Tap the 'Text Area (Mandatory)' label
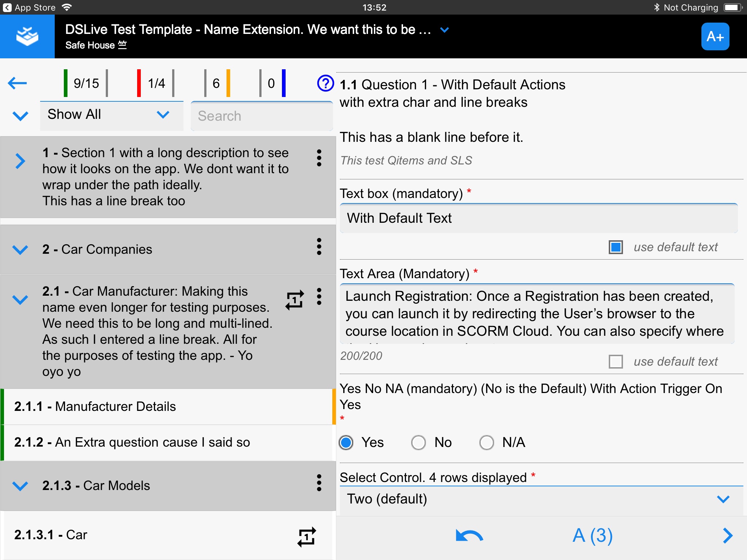The height and width of the screenshot is (560, 747). pos(405,274)
